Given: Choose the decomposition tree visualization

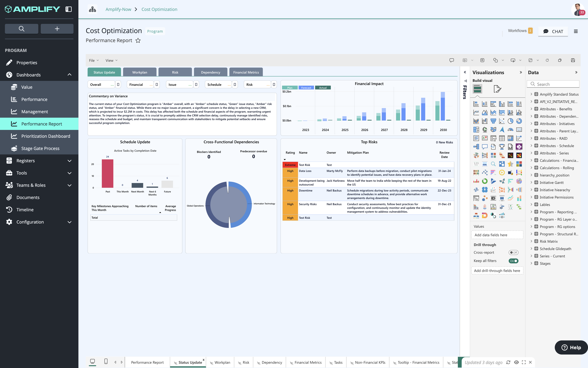Looking at the screenshot, I should pos(476,147).
